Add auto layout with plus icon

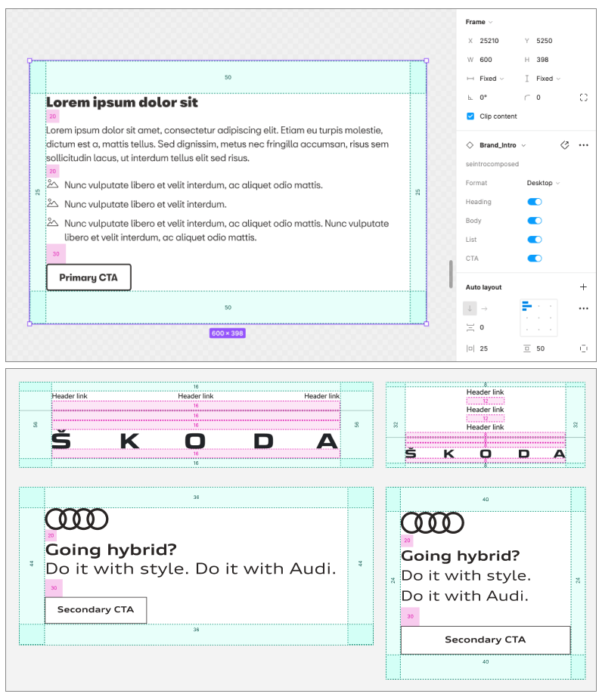(583, 287)
